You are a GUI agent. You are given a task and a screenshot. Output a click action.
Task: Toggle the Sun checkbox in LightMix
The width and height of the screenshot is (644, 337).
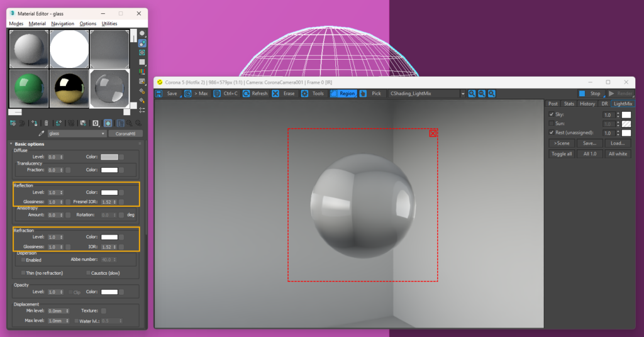(551, 124)
